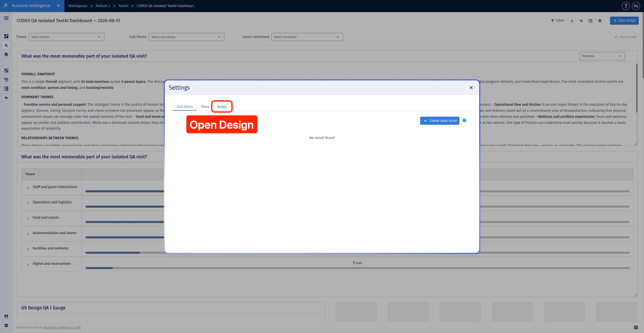Switch to the Filters tab
Viewport: 644px width, 333px height.
205,107
